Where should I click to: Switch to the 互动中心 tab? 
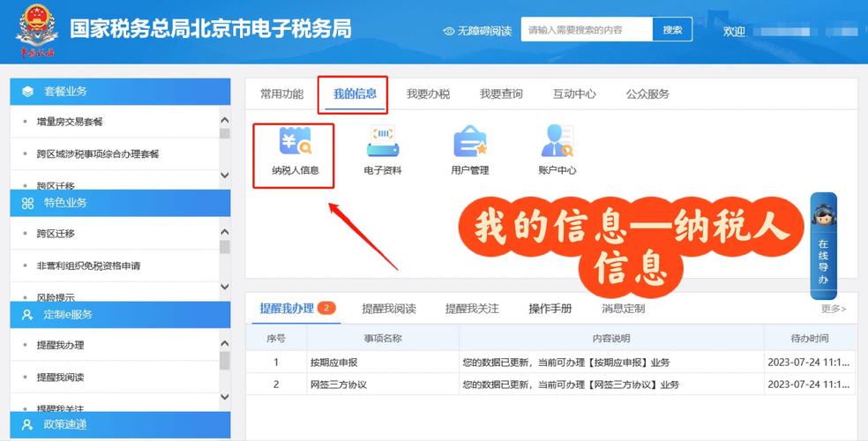click(574, 94)
